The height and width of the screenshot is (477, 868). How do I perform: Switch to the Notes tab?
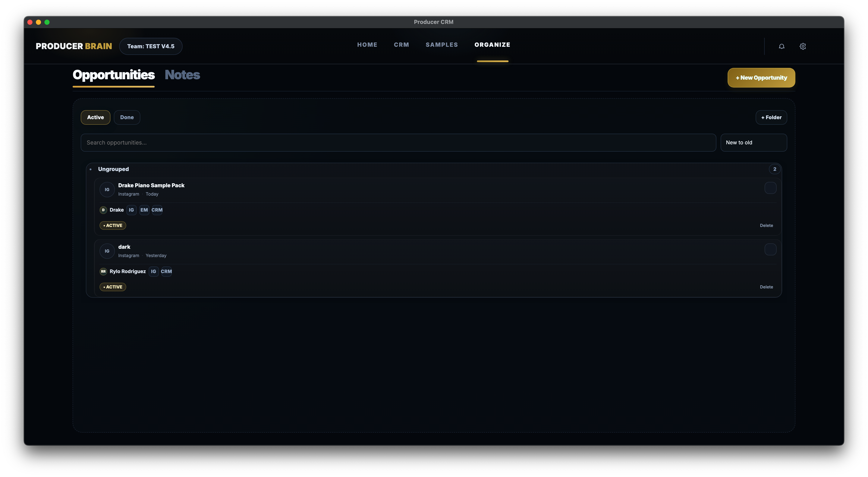point(182,75)
